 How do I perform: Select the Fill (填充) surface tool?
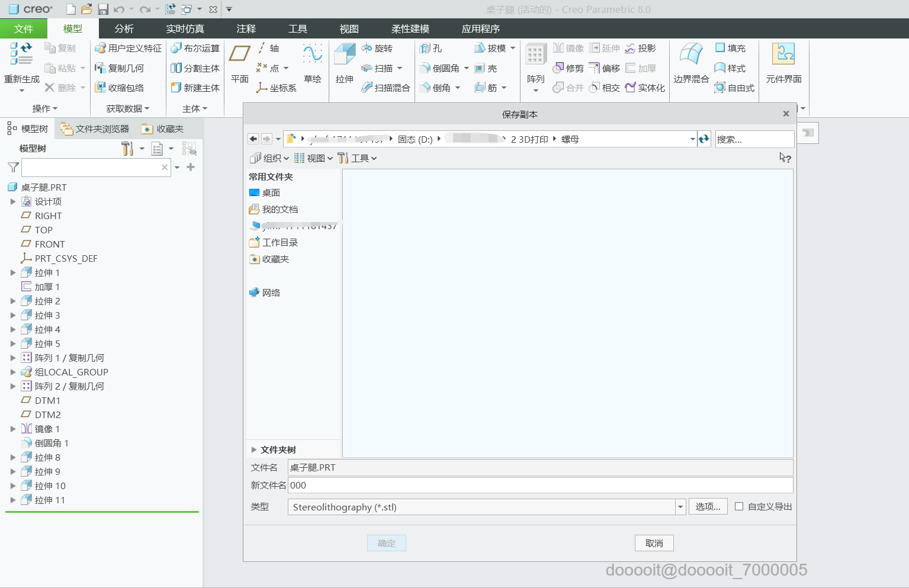[x=730, y=48]
